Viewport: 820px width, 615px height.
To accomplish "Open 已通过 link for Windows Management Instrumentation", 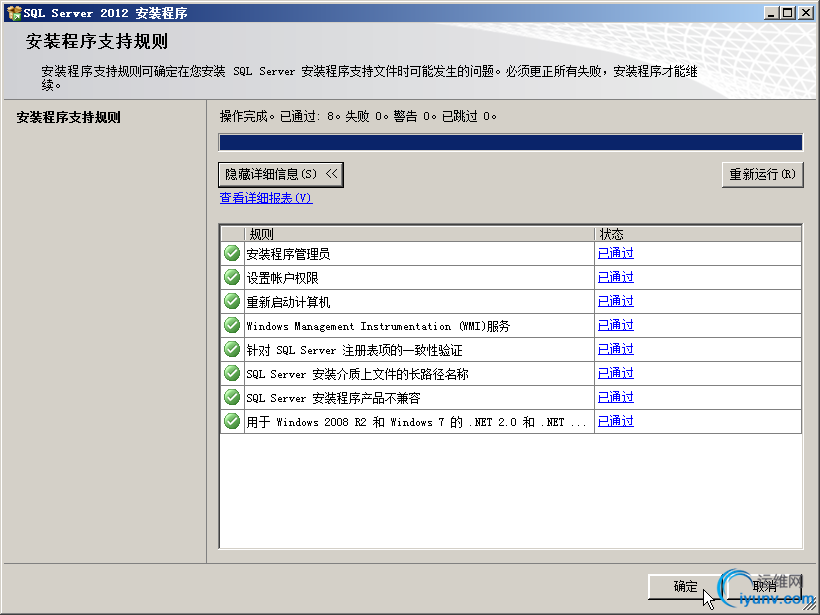I will (616, 325).
